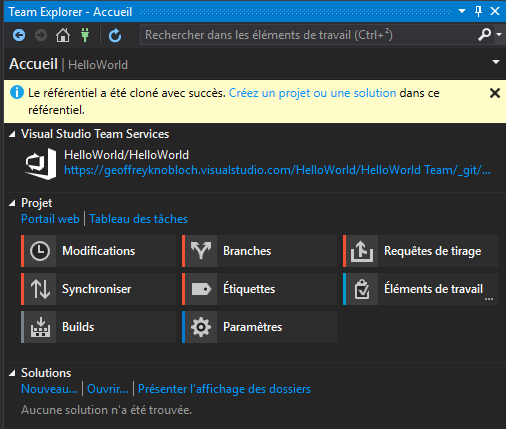506x429 pixels.
Task: Expand search options dropdown beside magnifier
Action: (499, 34)
